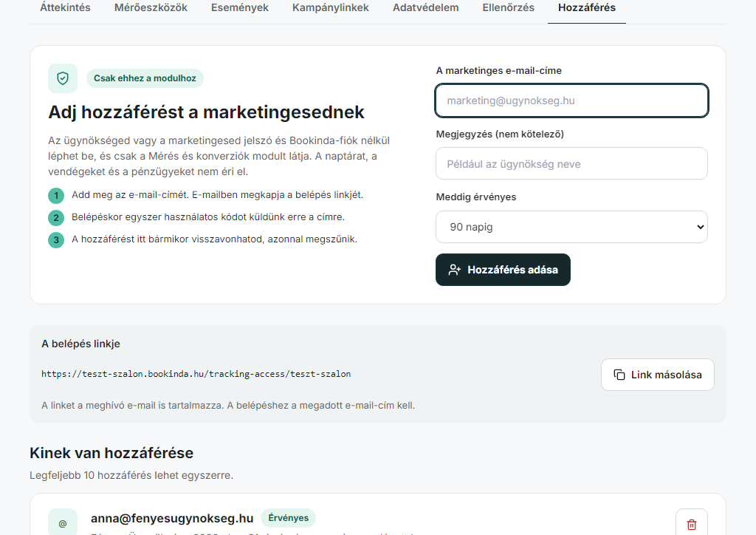Go to the Kampánylinkek tab
756x535 pixels.
tap(330, 7)
